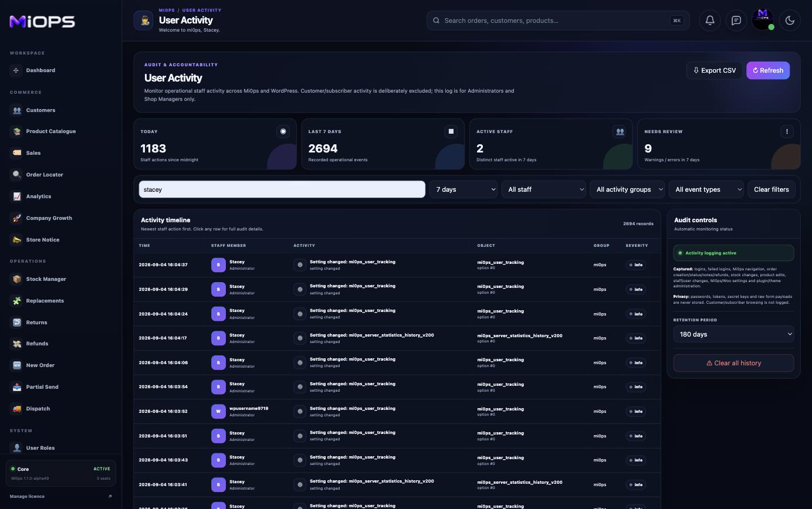Viewport: 812px width, 509px height.
Task: Click the Replacements puzzle icon
Action: pyautogui.click(x=16, y=301)
